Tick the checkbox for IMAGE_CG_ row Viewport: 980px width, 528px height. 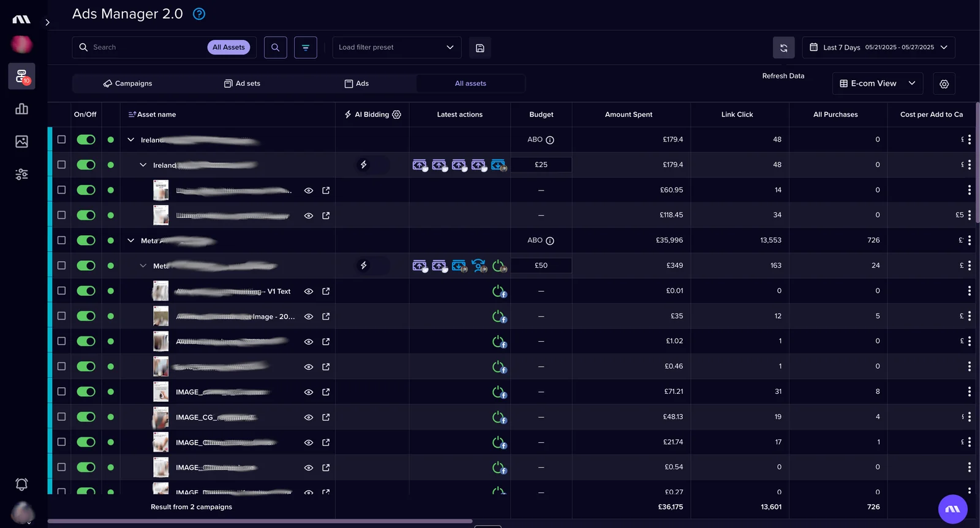[x=61, y=417]
